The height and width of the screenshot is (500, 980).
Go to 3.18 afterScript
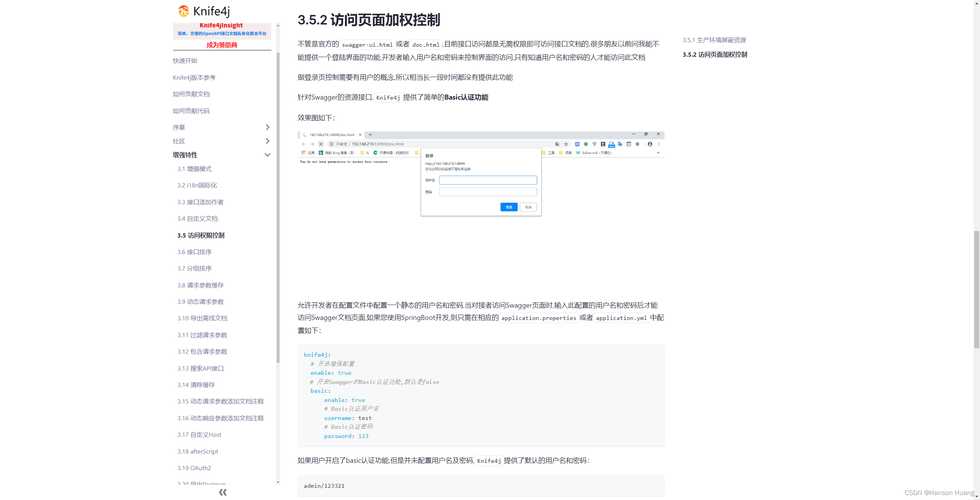tap(198, 451)
